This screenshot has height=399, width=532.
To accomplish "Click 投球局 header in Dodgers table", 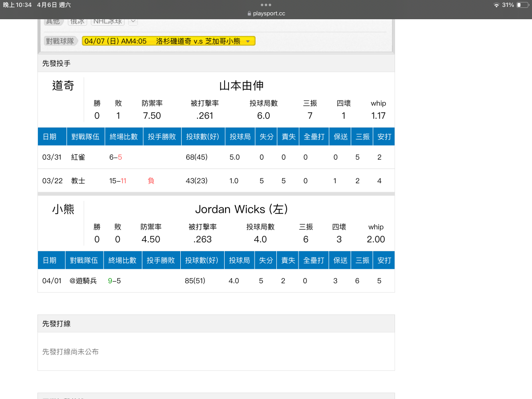I will [240, 136].
